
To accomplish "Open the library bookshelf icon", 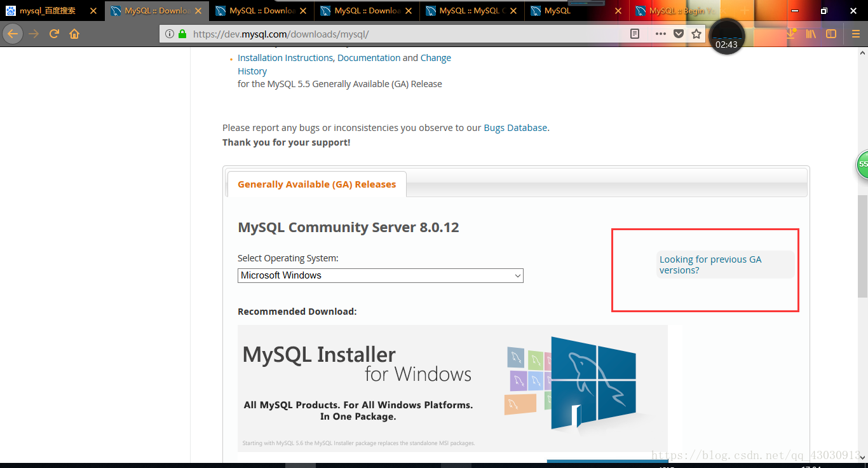I will 811,34.
